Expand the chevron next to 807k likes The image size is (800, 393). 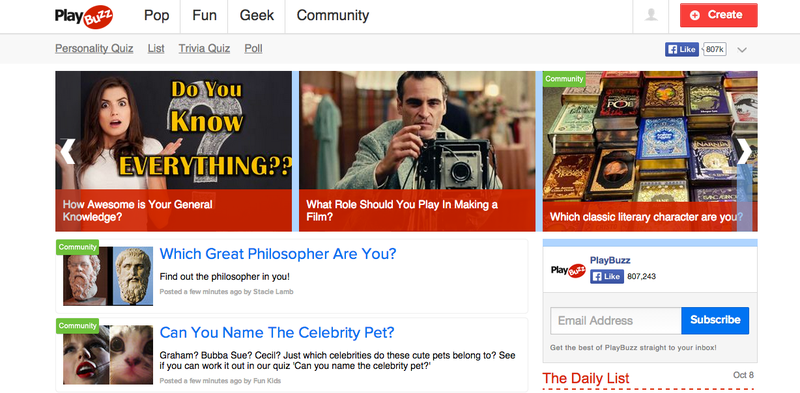tap(742, 50)
